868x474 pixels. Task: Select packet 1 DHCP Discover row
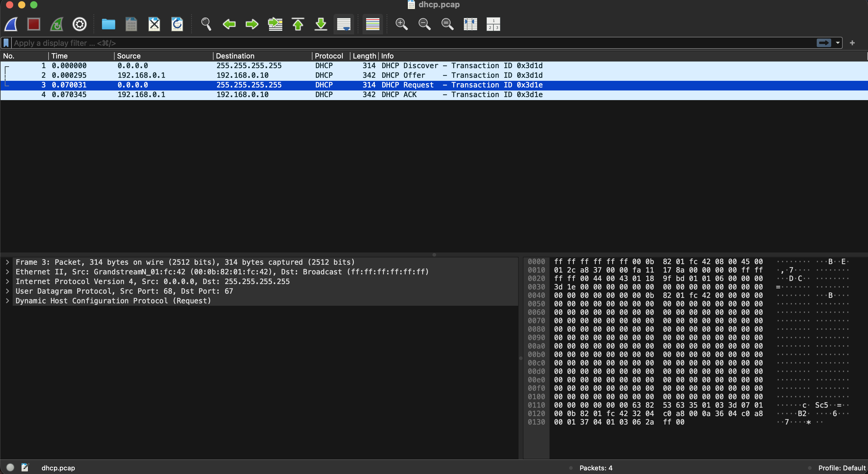pyautogui.click(x=434, y=66)
